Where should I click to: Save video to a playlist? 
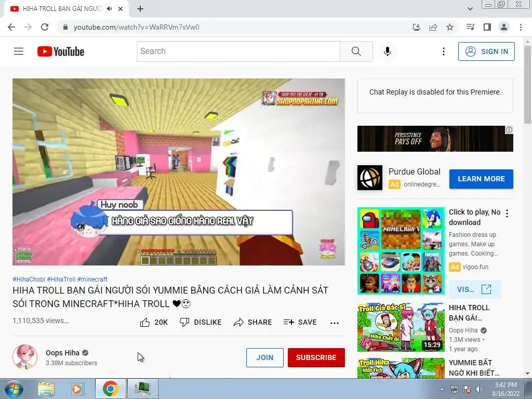300,322
